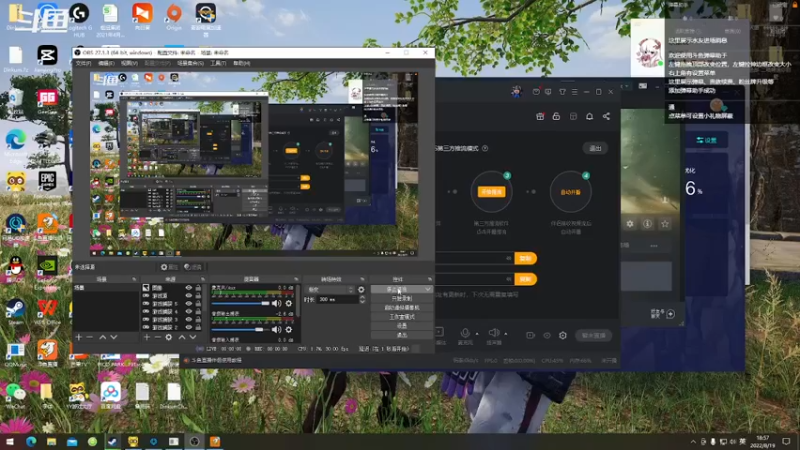Open the 文件(F) menu in OBS
Screen dimensions: 800x450
coord(83,63)
